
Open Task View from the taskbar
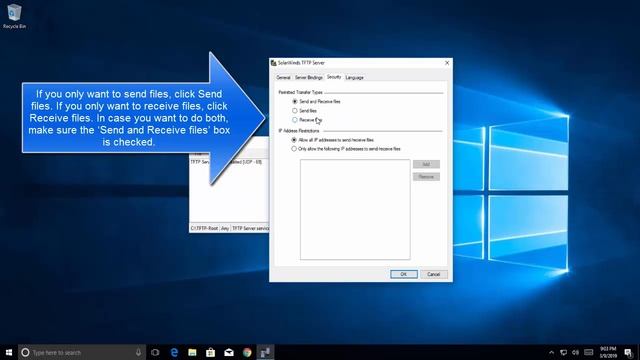tap(155, 352)
